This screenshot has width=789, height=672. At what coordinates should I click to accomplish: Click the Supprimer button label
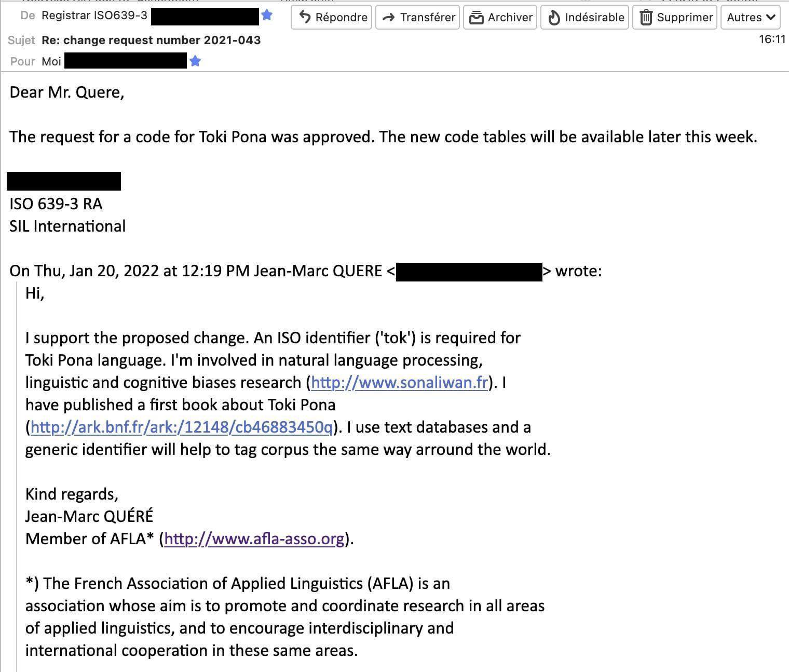[x=685, y=17]
